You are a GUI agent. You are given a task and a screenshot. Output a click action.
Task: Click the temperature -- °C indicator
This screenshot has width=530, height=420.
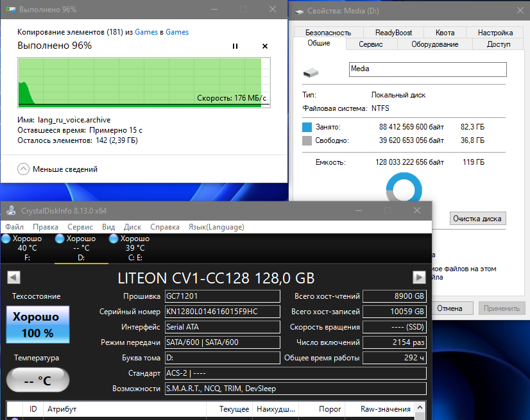pyautogui.click(x=38, y=380)
